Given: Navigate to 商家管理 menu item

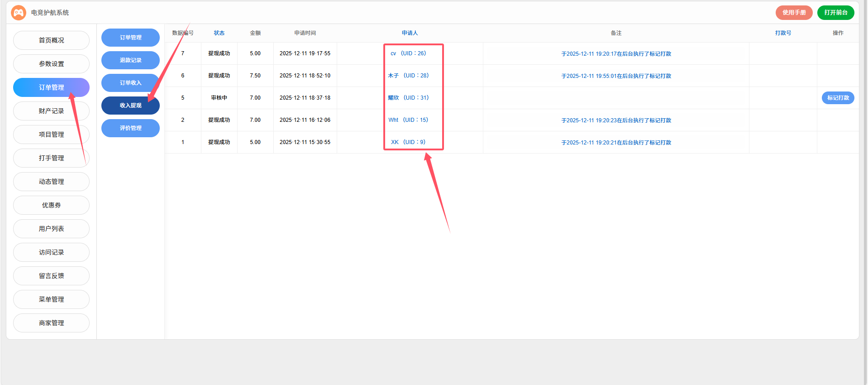Looking at the screenshot, I should pos(51,323).
